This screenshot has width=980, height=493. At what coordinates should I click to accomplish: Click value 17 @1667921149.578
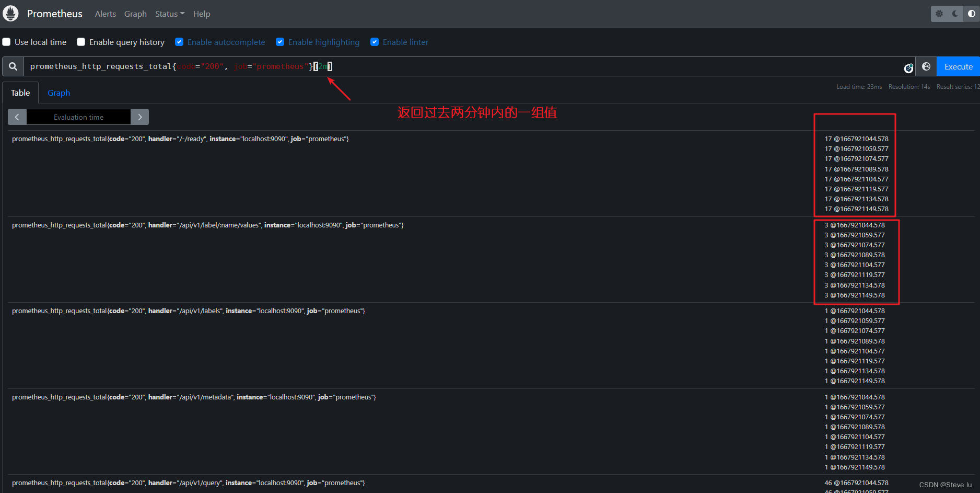pos(856,209)
